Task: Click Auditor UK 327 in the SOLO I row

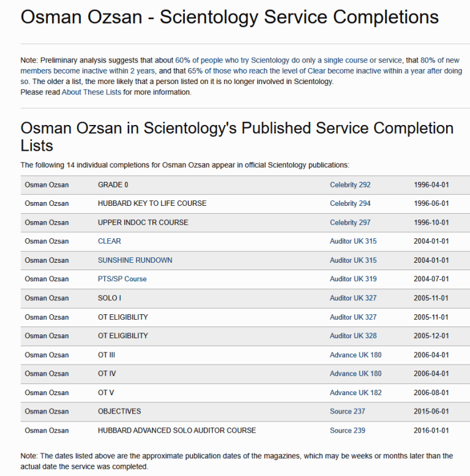Action: point(353,298)
